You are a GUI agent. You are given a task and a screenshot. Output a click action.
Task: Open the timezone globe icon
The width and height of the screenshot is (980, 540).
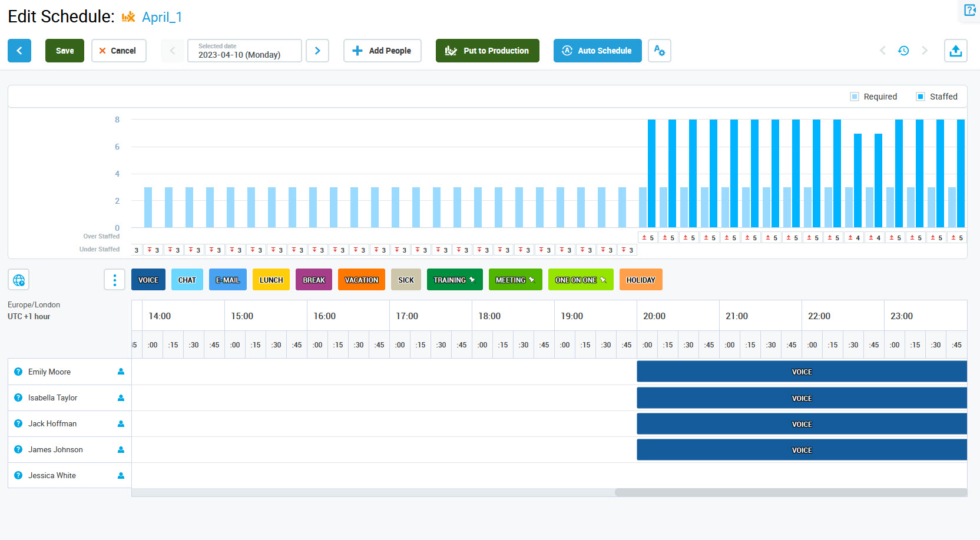pyautogui.click(x=19, y=280)
